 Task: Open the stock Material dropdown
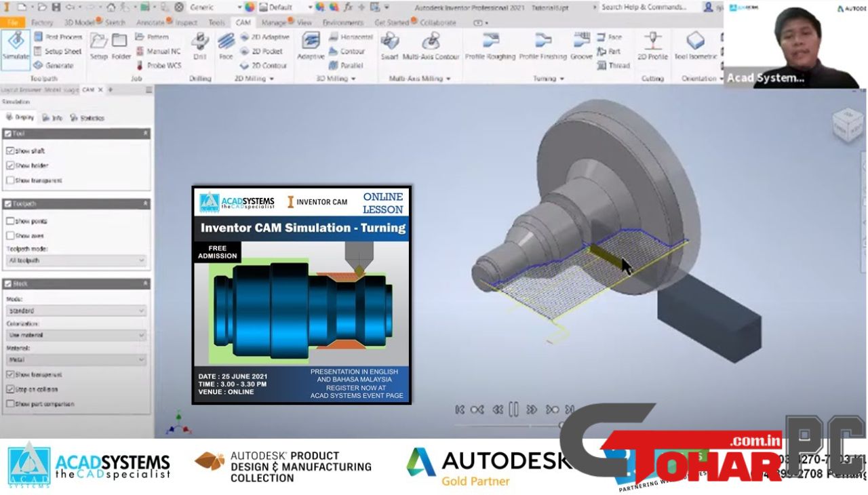point(76,359)
